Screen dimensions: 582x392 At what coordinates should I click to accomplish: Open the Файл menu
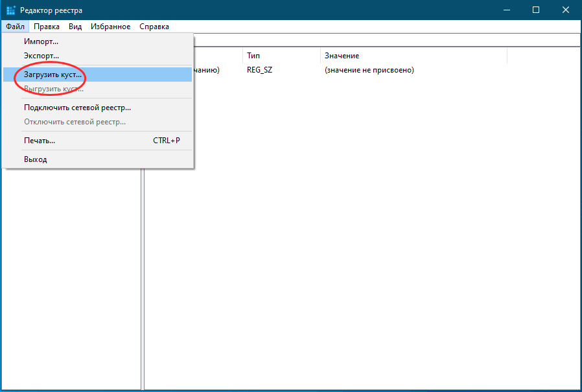click(x=15, y=27)
